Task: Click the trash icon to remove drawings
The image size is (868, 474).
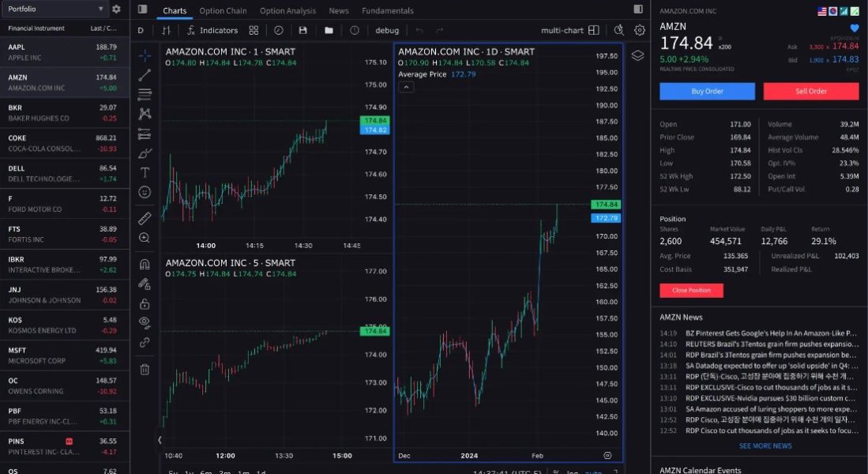Action: tap(145, 369)
